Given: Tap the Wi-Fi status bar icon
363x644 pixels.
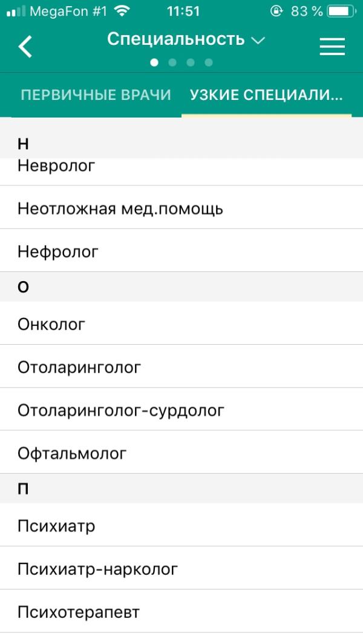Looking at the screenshot, I should click(x=122, y=11).
